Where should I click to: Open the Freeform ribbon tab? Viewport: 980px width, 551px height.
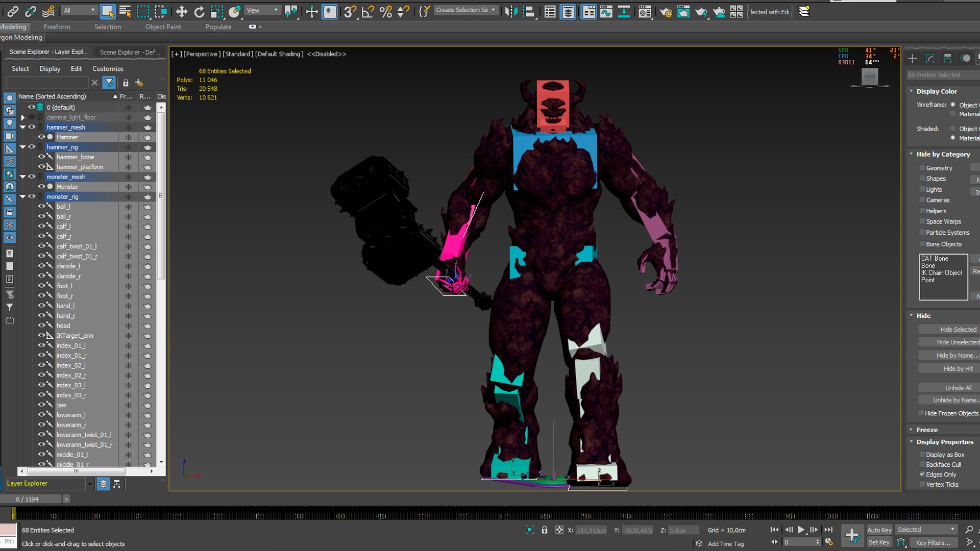coord(57,27)
